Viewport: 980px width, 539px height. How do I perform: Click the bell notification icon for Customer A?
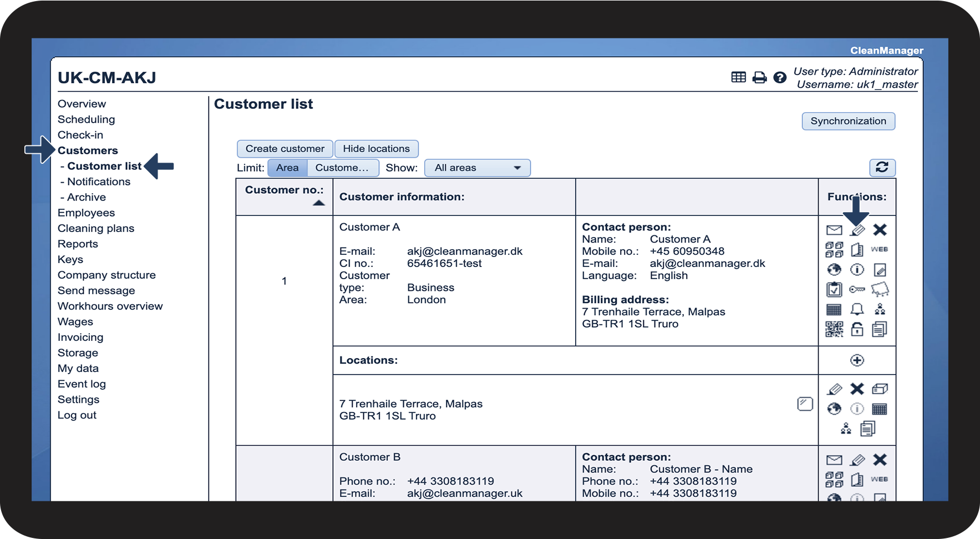(857, 309)
